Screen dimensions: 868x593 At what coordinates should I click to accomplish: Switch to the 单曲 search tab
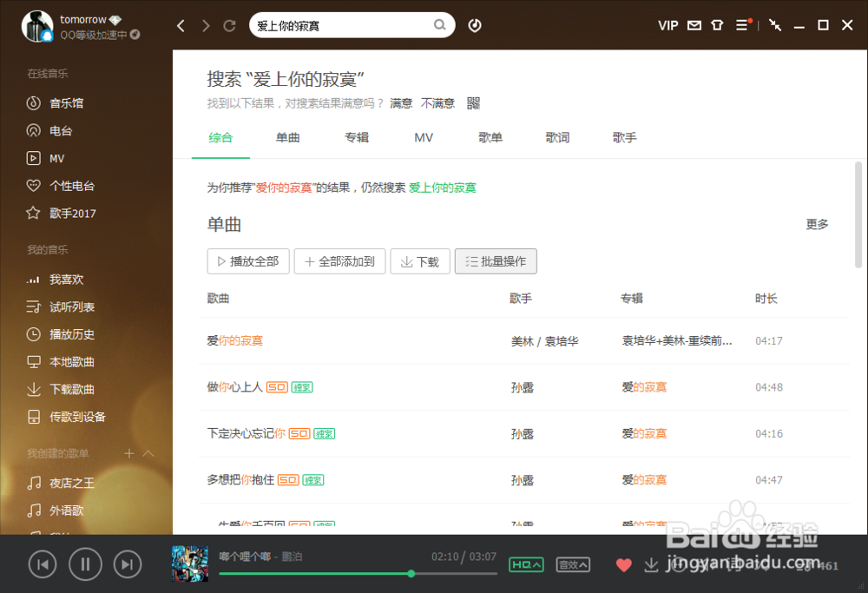pos(288,137)
